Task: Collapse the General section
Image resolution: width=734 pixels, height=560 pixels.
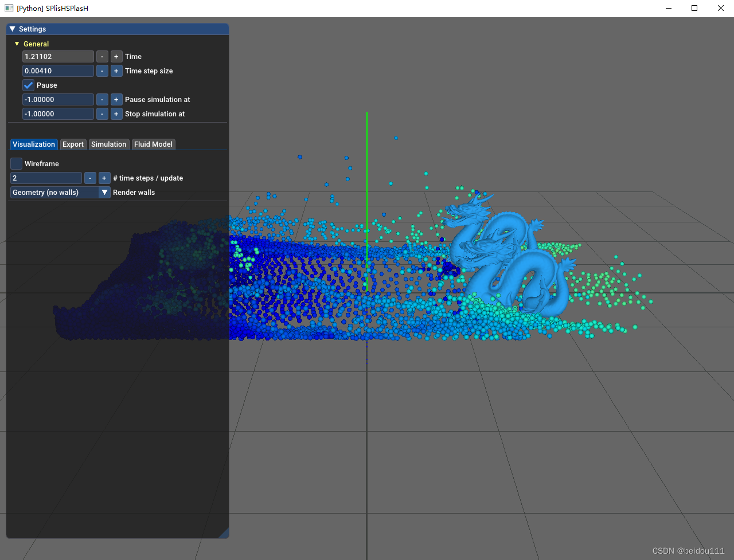Action: [16, 44]
